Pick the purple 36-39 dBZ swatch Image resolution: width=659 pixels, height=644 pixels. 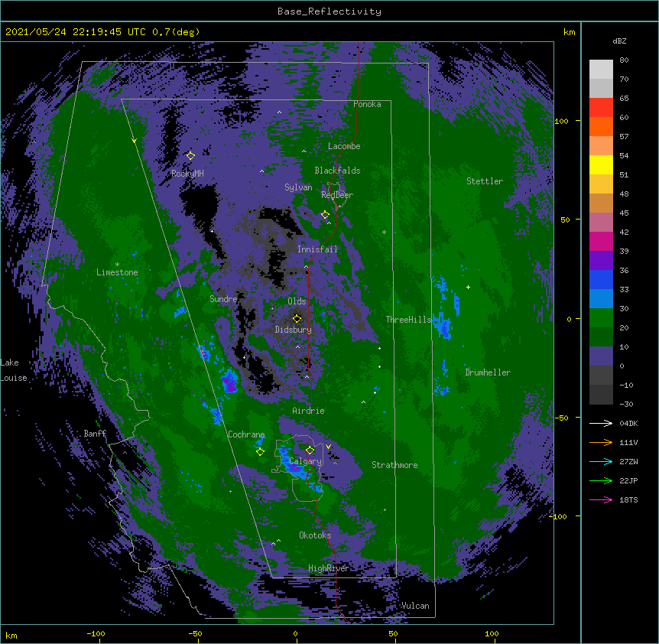pos(601,261)
